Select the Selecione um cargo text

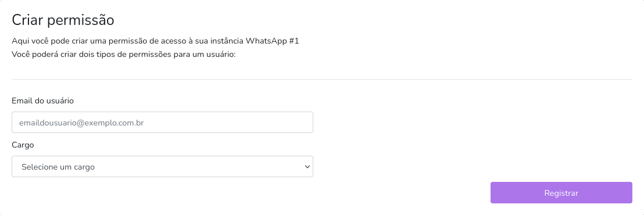[x=58, y=167]
